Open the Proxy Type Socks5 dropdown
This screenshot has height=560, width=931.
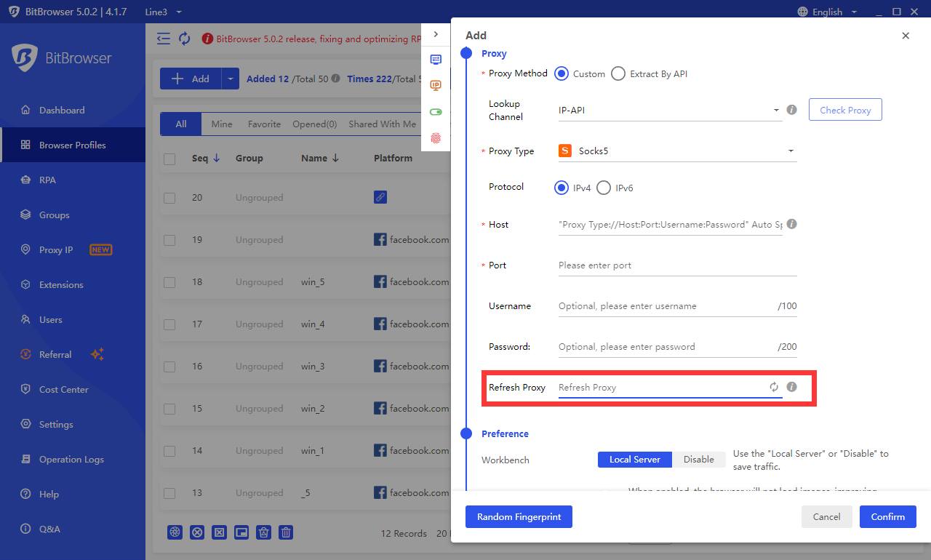(x=676, y=151)
